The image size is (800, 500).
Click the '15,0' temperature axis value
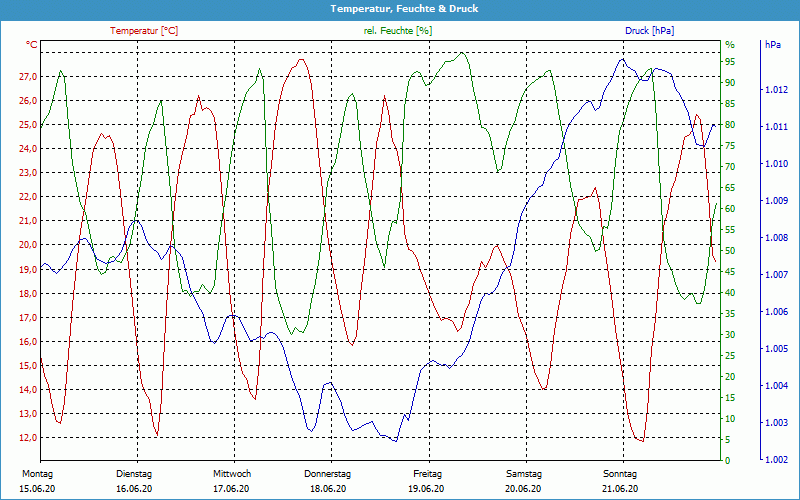click(29, 365)
